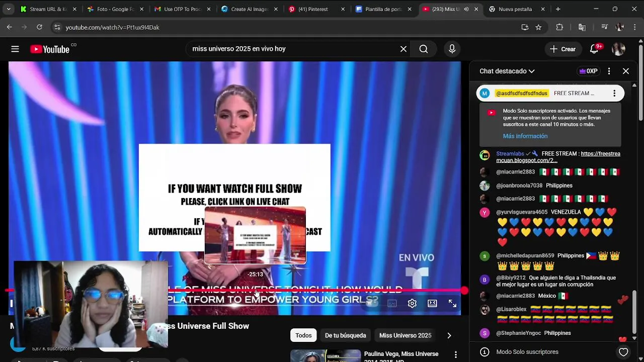The height and width of the screenshot is (362, 644).
Task: Bookmark this page with the star
Action: (x=538, y=27)
